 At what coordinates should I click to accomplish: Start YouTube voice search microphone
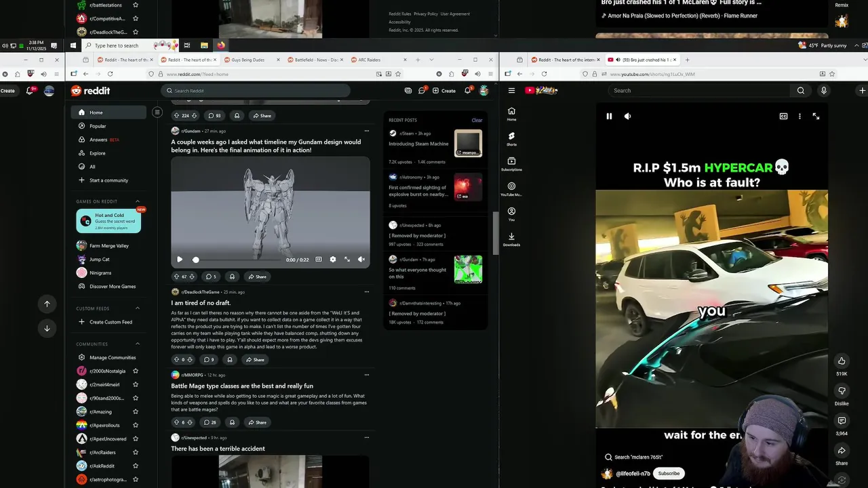tap(824, 90)
